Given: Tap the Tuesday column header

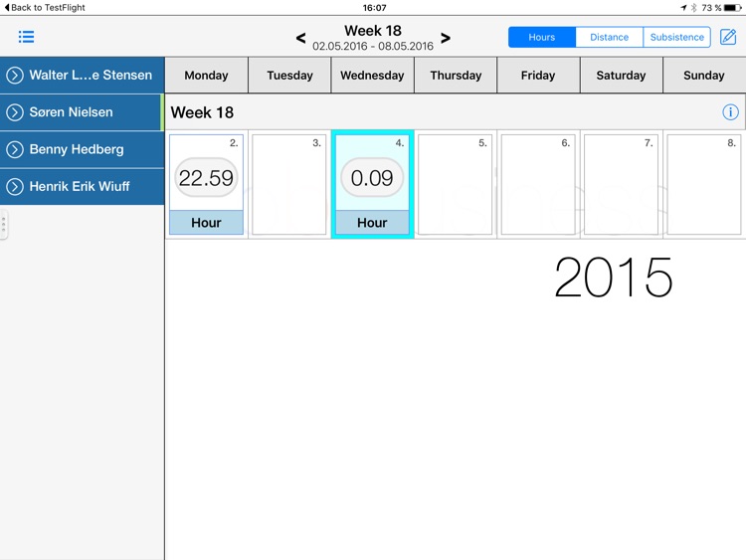Looking at the screenshot, I should 289,76.
